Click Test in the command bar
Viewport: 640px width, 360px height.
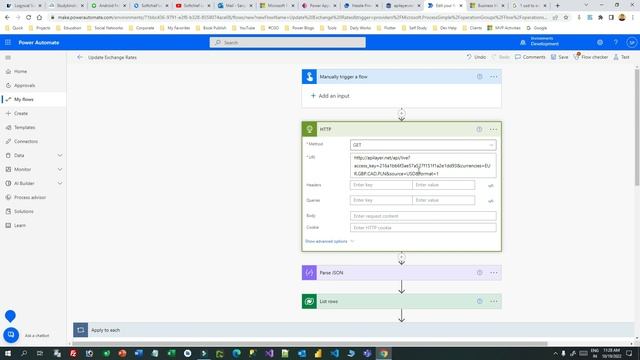pos(621,57)
